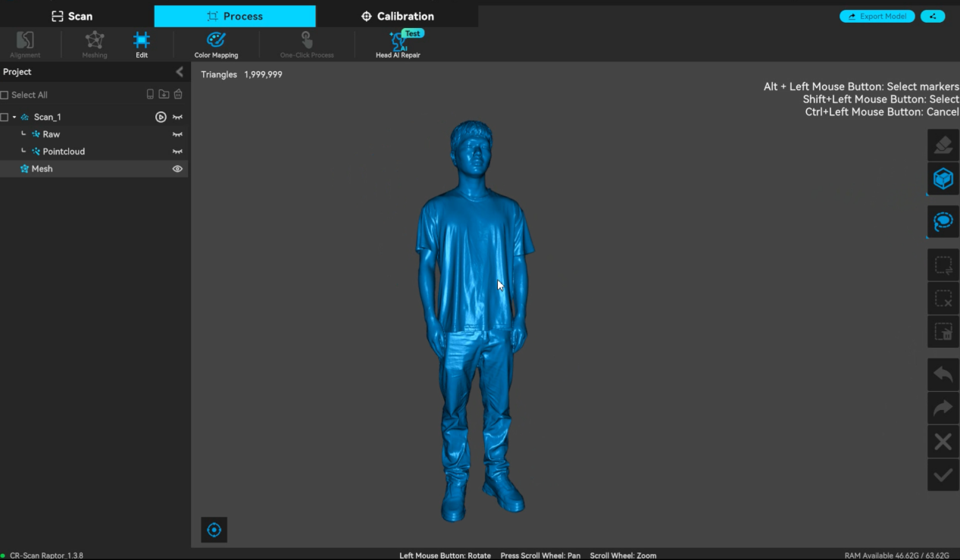Click the project delete trash icon

178,95
